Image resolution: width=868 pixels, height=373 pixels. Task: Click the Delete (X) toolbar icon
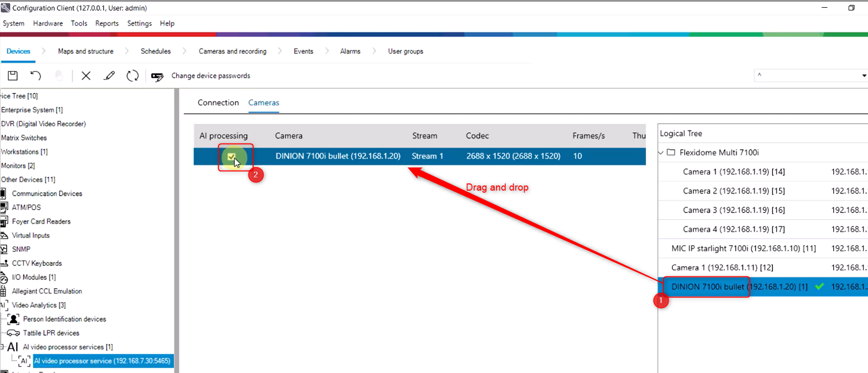click(x=86, y=76)
